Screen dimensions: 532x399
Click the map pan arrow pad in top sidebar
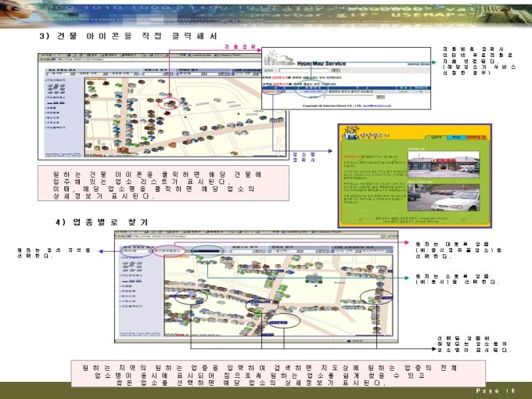tap(56, 88)
